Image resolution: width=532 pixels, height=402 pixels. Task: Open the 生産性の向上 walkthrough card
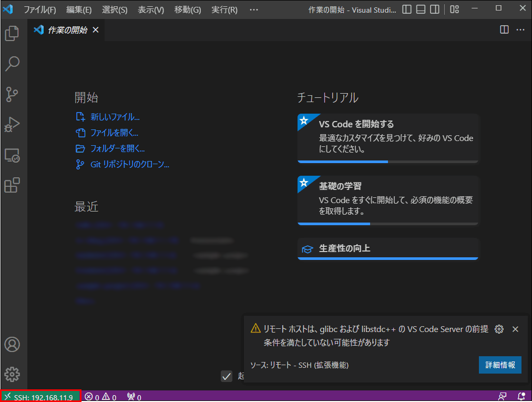point(388,248)
